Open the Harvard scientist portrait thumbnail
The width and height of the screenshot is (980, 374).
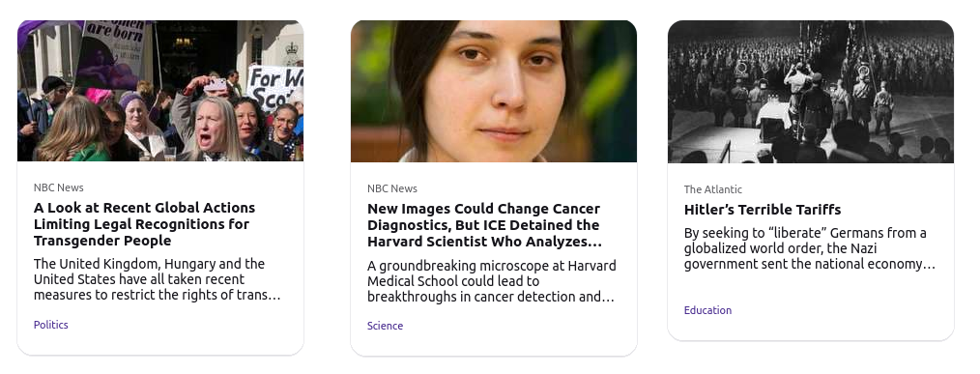tap(494, 91)
